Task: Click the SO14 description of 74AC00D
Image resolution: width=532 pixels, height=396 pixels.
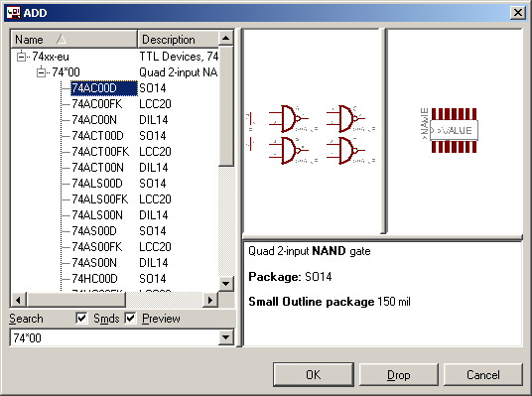Action: 153,88
